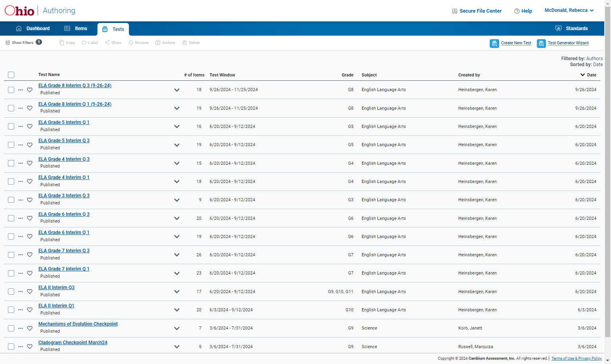Expand the Cladogram Checkpoint March24 row

point(177,347)
